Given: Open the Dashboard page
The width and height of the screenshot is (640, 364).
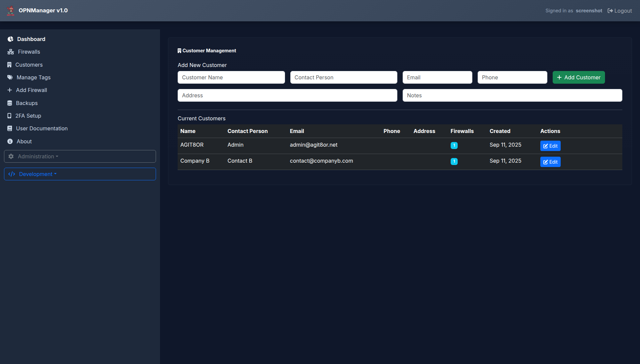Looking at the screenshot, I should (31, 39).
